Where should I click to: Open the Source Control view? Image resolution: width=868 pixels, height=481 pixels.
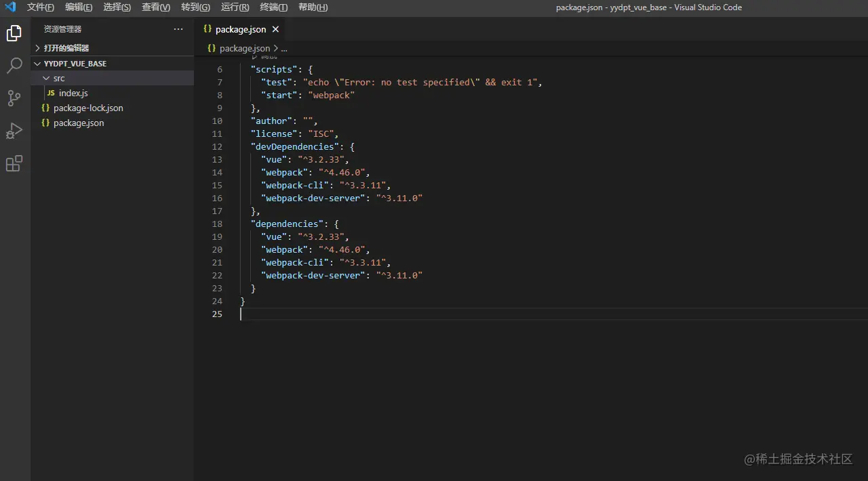point(14,98)
